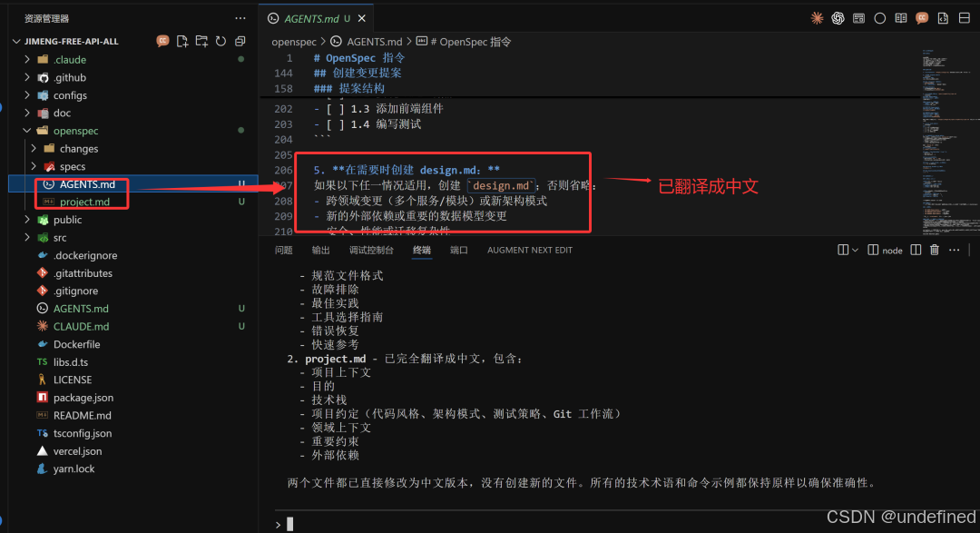
Task: Open tsconfig.json in the Explorer
Action: 83,433
